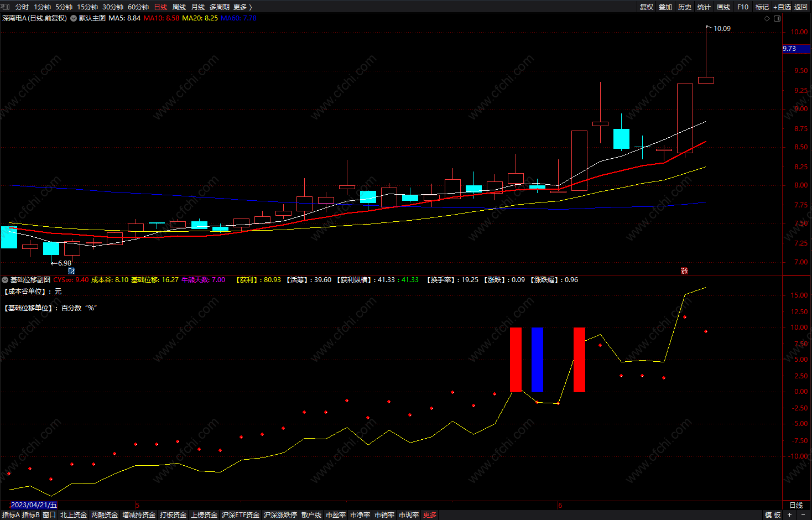Click the 基础位移: 16.27 label
812x520 pixels.
155,280
